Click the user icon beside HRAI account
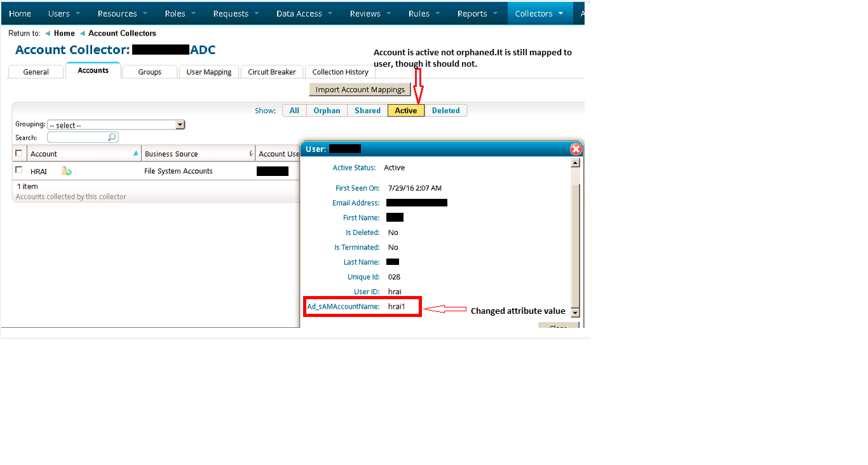The height and width of the screenshot is (465, 868). click(66, 171)
